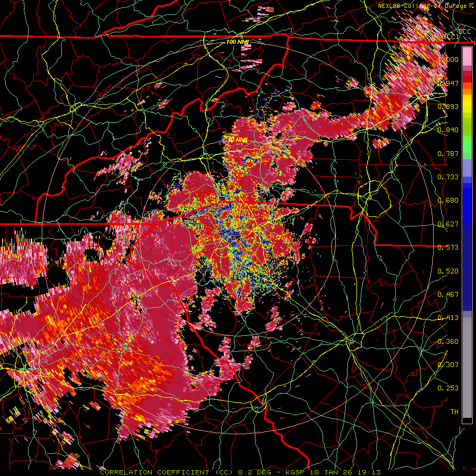Screen dimensions: 476x476
Task: Click the 10 JAN 26 19:13 timestamp
Action: coord(345,472)
